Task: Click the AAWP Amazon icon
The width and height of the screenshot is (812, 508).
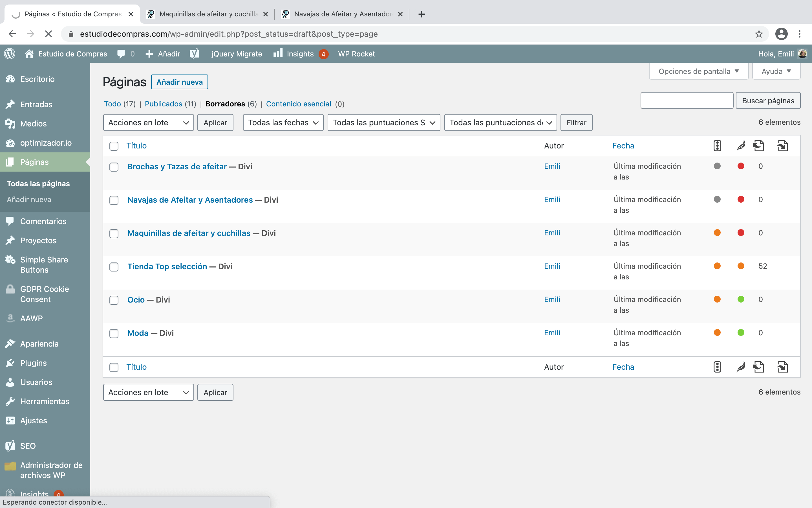Action: pyautogui.click(x=10, y=318)
